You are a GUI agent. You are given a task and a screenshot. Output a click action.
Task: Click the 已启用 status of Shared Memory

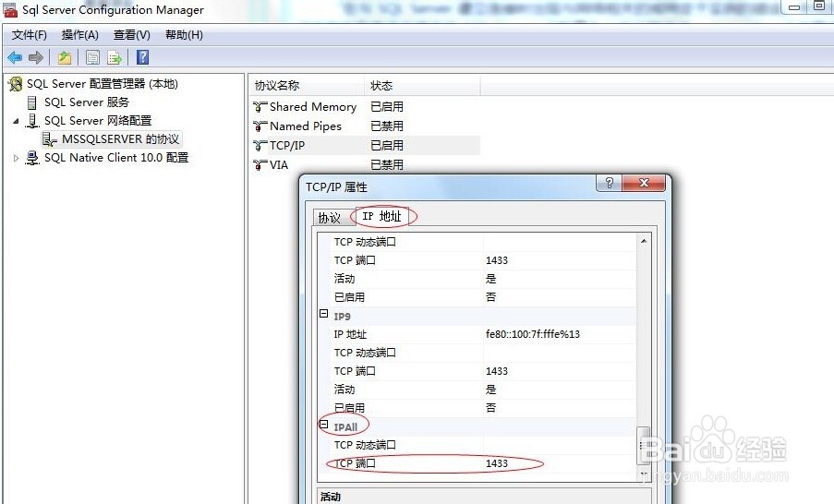click(x=387, y=107)
